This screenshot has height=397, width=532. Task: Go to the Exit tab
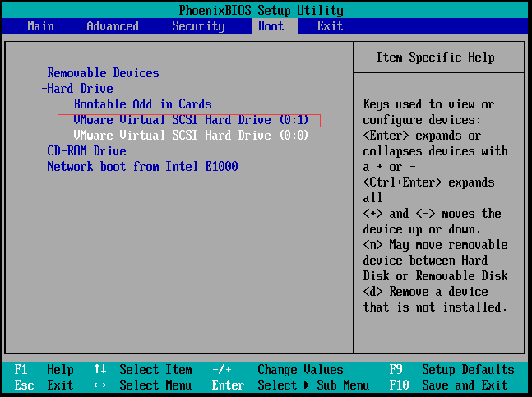[330, 26]
